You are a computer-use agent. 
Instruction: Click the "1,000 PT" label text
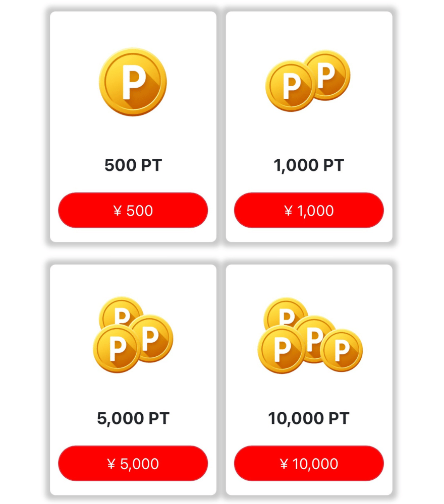pos(309,165)
